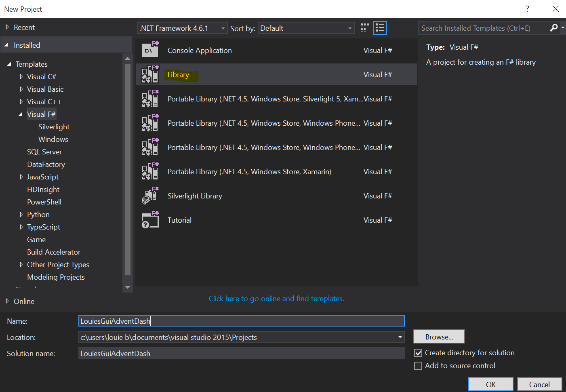
Task: Click OK to create the project
Action: click(491, 384)
